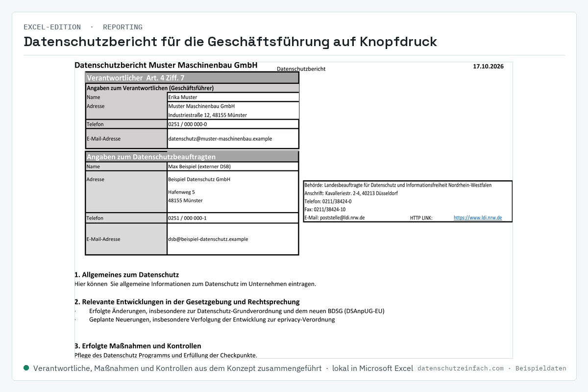The image size is (588, 392).
Task: Click the responsible party's phone 0251 / 000 000-0
Action: (x=233, y=124)
